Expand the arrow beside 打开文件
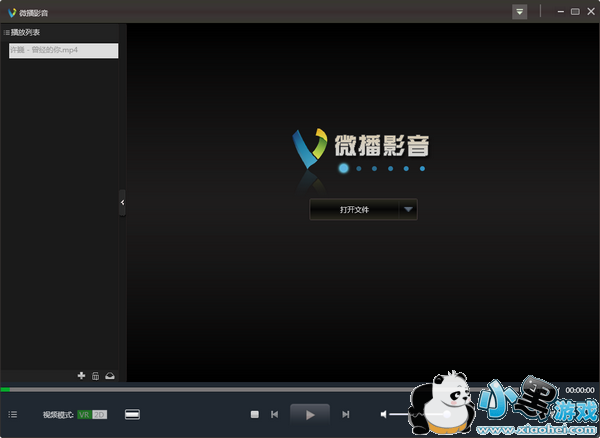The height and width of the screenshot is (438, 600). pyautogui.click(x=408, y=210)
